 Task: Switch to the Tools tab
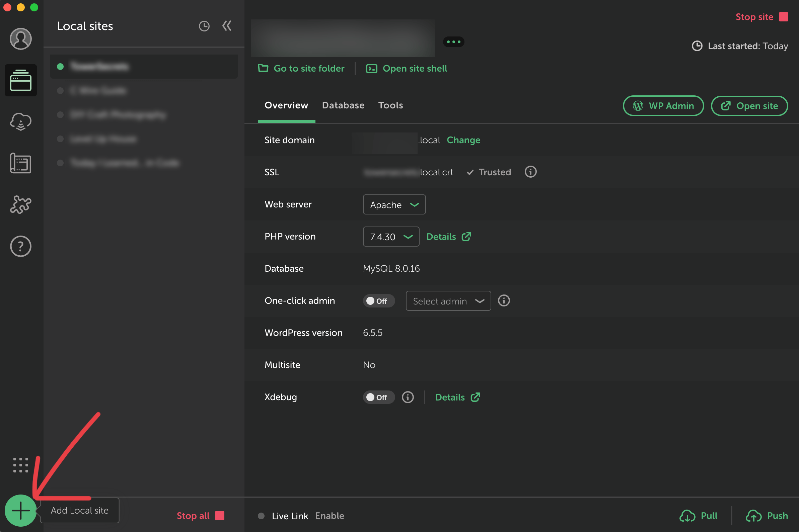coord(390,105)
